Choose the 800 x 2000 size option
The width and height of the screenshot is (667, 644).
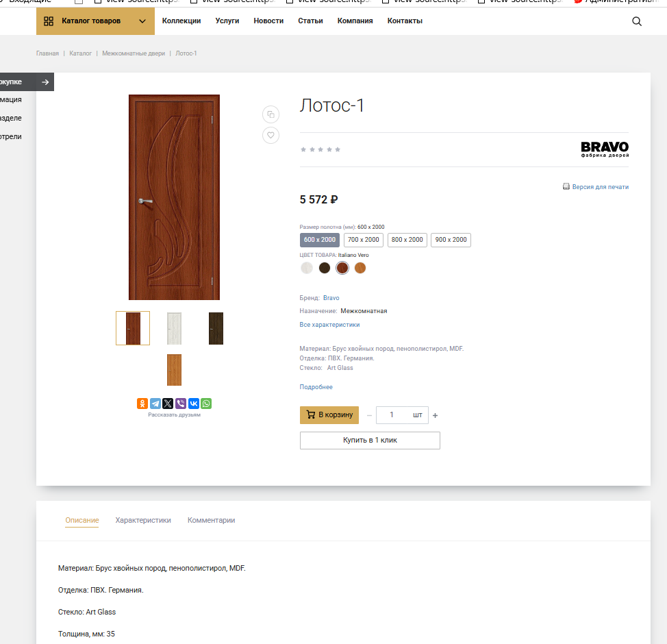(407, 240)
